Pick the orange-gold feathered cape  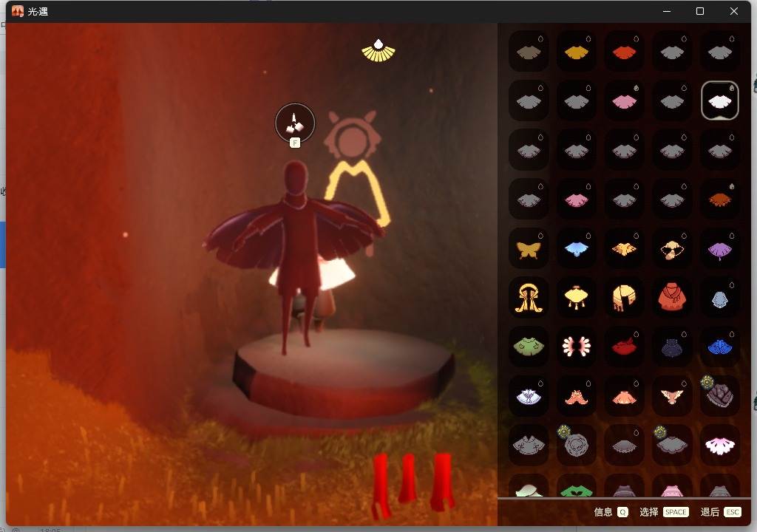pos(624,248)
